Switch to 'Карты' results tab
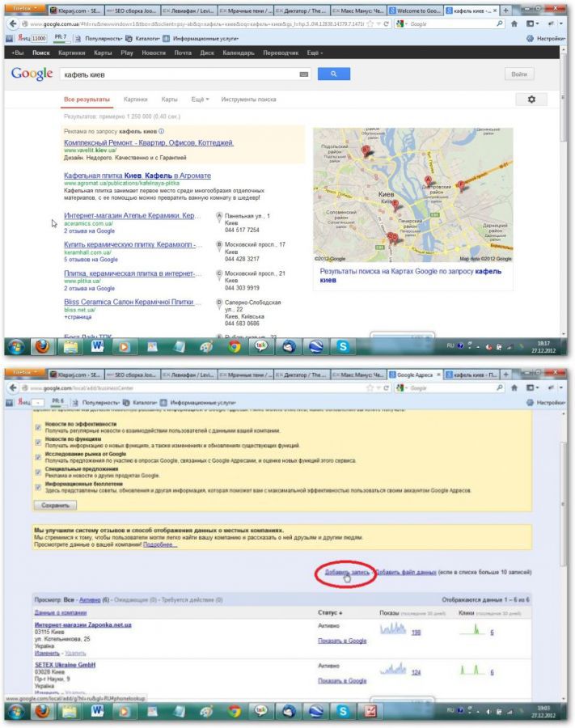 (169, 99)
